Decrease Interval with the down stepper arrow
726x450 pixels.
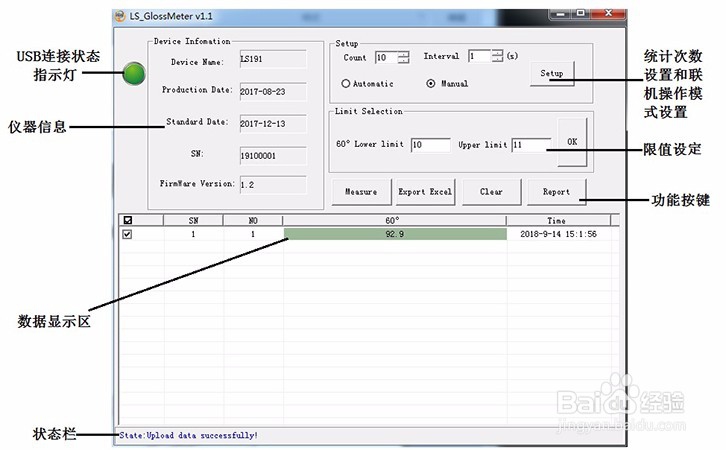click(x=497, y=59)
